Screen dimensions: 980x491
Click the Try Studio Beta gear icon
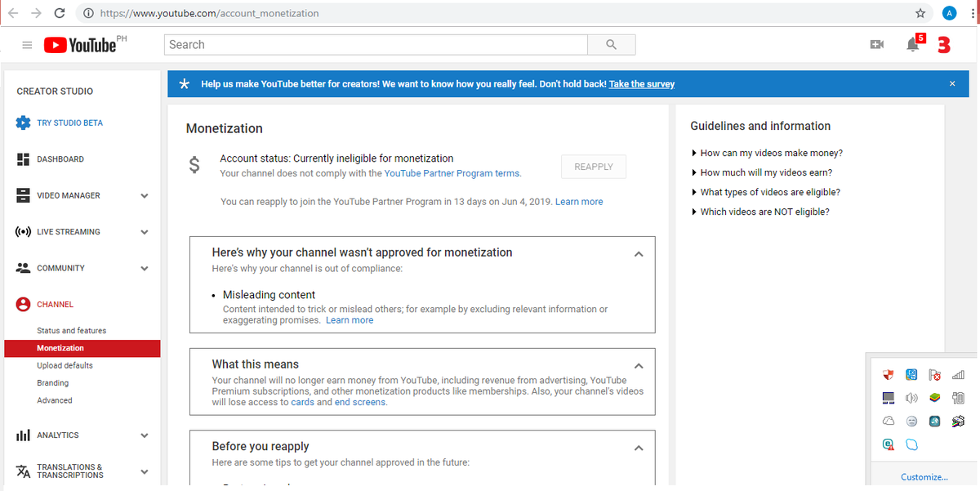[23, 123]
